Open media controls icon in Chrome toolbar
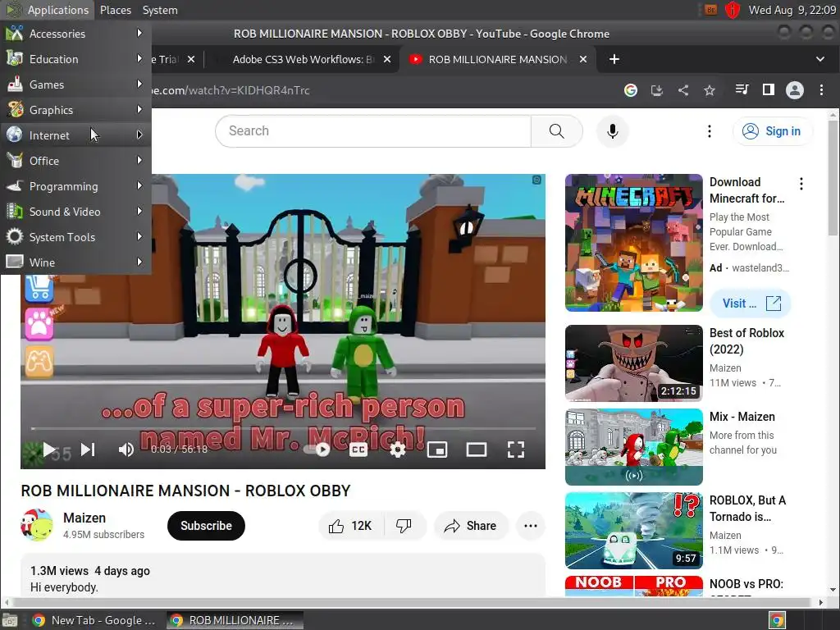The width and height of the screenshot is (840, 630). 742,89
